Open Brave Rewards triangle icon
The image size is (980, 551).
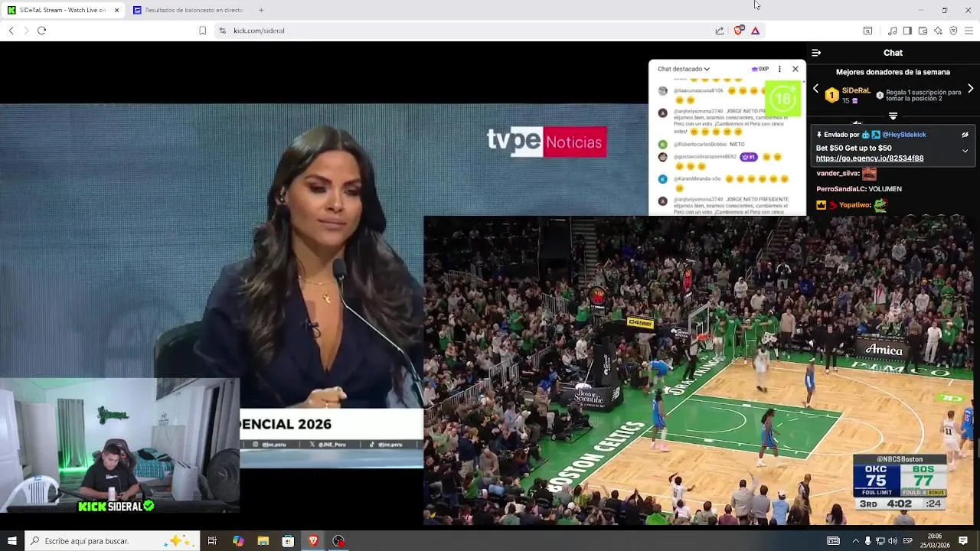(x=755, y=31)
